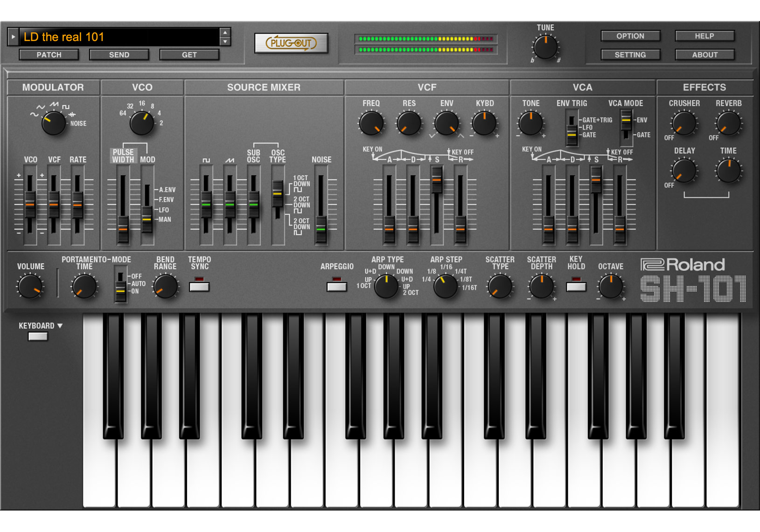Click the DELAY effect knob
The image size is (760, 532).
point(684,171)
